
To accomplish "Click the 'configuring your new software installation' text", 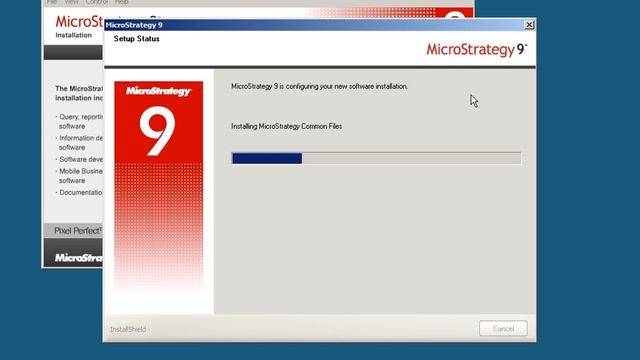I will pos(320,87).
